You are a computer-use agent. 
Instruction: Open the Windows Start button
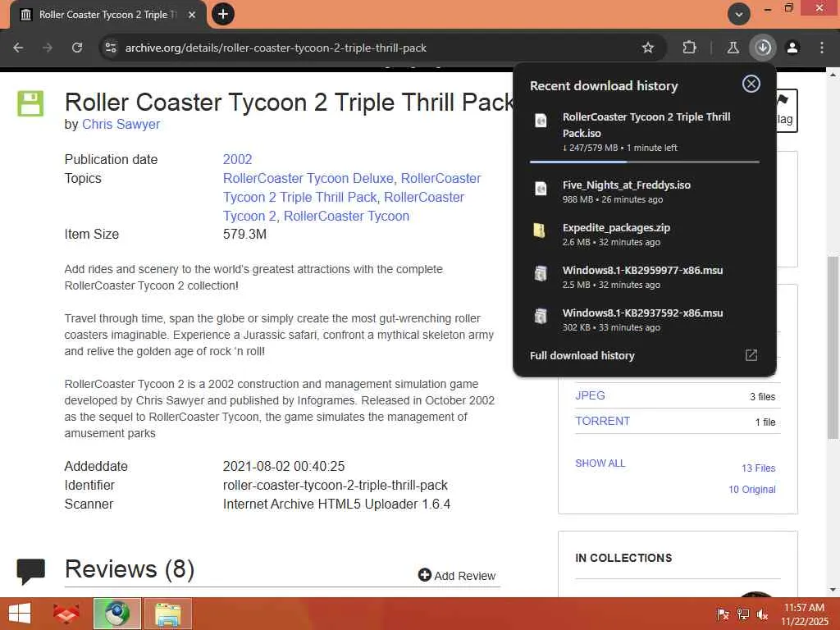tap(20, 614)
